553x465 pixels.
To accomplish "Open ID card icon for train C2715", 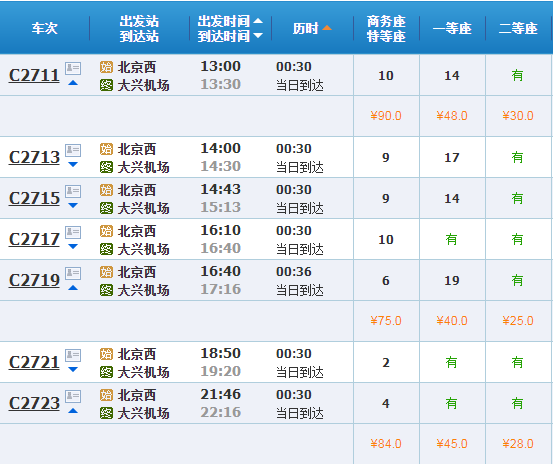I will click(73, 191).
